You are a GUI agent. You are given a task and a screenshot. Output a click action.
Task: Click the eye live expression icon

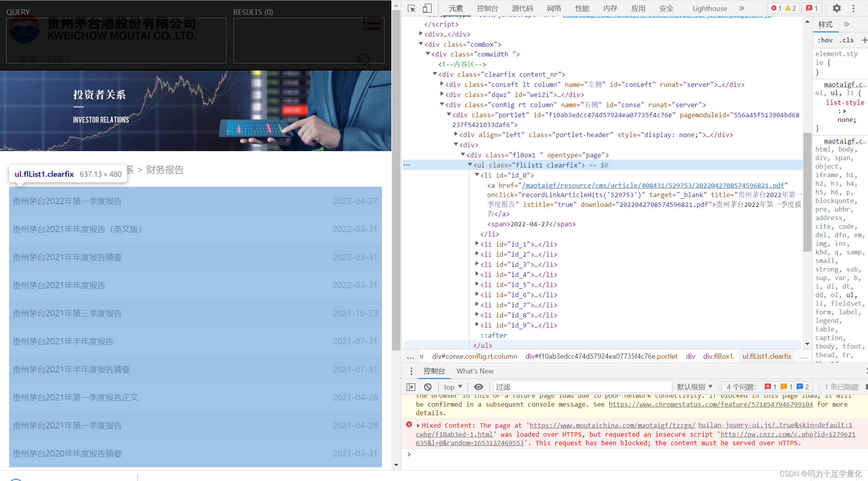pos(479,387)
